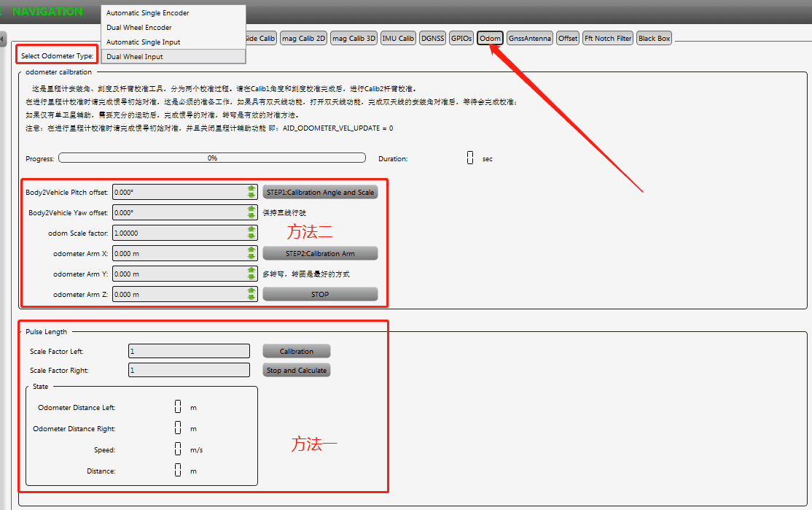812x510 pixels.
Task: Increase the Body2Vehicle Pitch offset with up arrow
Action: pos(251,188)
